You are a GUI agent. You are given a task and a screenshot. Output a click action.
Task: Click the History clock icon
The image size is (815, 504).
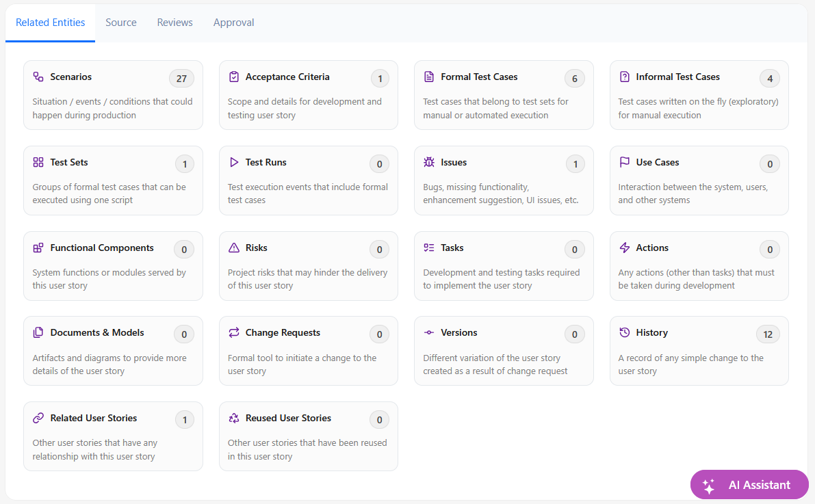(x=624, y=333)
